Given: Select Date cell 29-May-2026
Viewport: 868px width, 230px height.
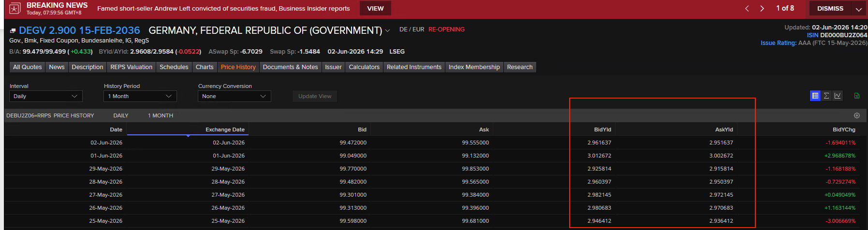Looking at the screenshot, I should [x=106, y=169].
